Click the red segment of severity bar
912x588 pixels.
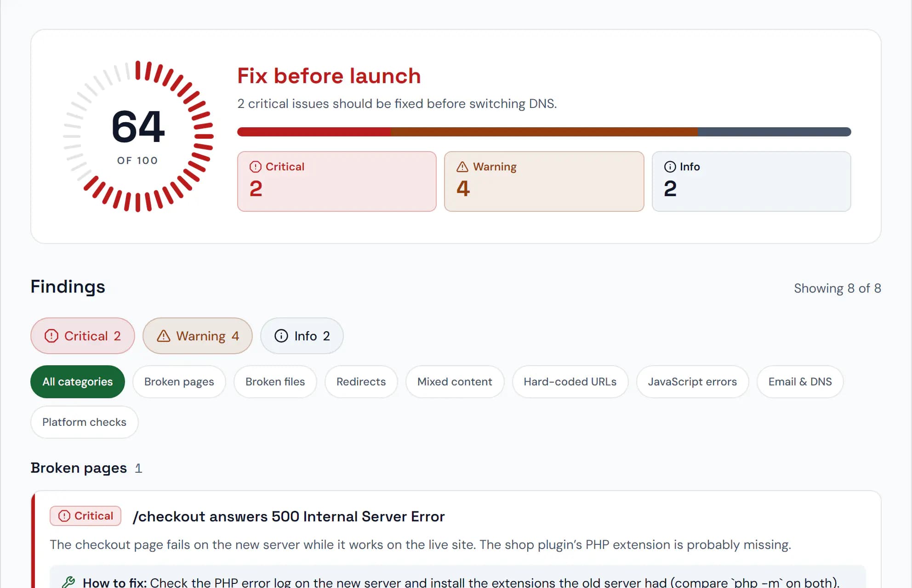pos(314,132)
